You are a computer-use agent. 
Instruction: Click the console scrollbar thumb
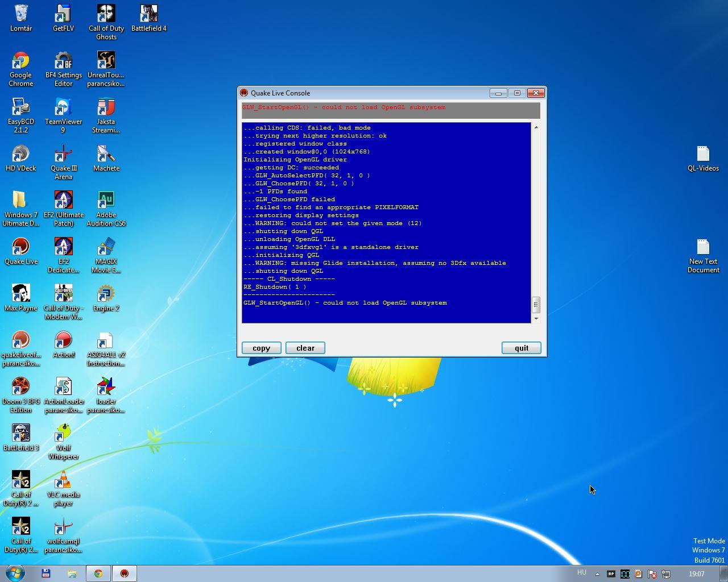coord(536,305)
